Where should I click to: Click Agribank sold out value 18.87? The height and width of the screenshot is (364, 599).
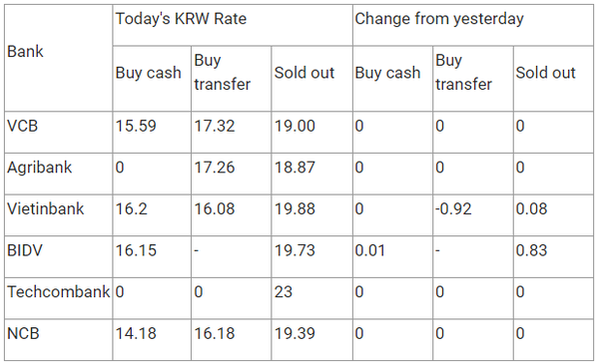pyautogui.click(x=295, y=168)
